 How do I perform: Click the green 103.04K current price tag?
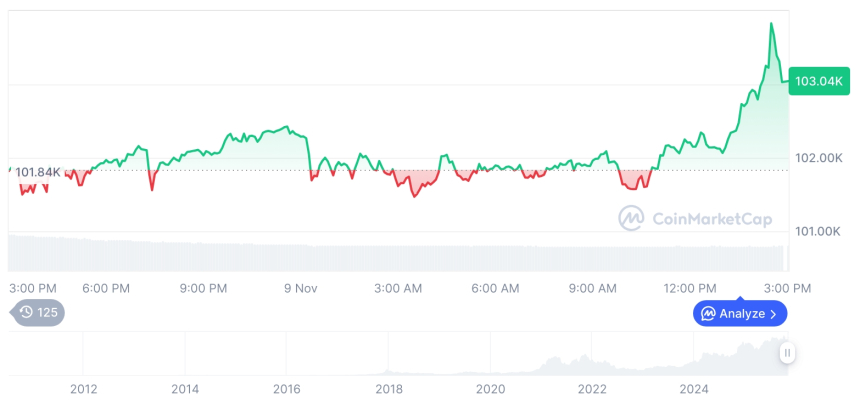pos(819,81)
